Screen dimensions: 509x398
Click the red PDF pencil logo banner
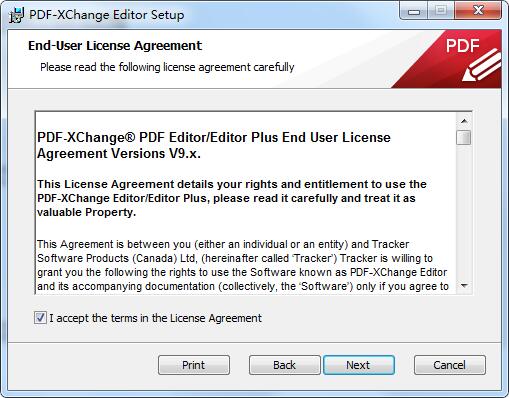click(448, 59)
